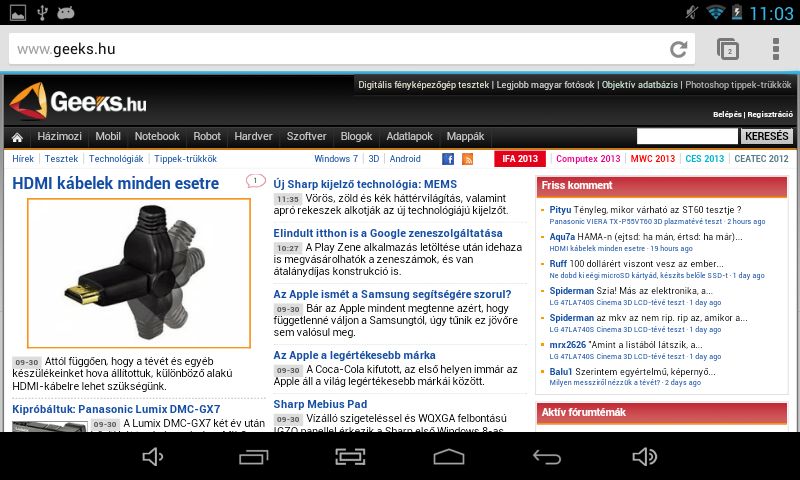Open the Adatlapok menu
The image size is (800, 480).
pyautogui.click(x=409, y=137)
